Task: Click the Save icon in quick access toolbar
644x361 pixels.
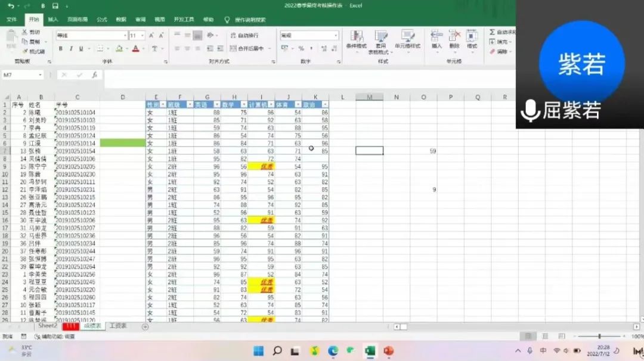Action: click(55, 6)
